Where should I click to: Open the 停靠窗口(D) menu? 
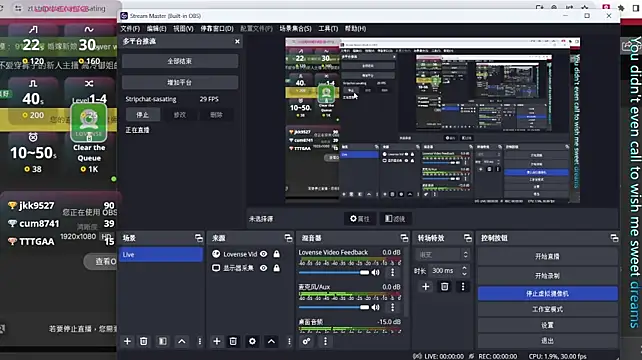click(217, 29)
